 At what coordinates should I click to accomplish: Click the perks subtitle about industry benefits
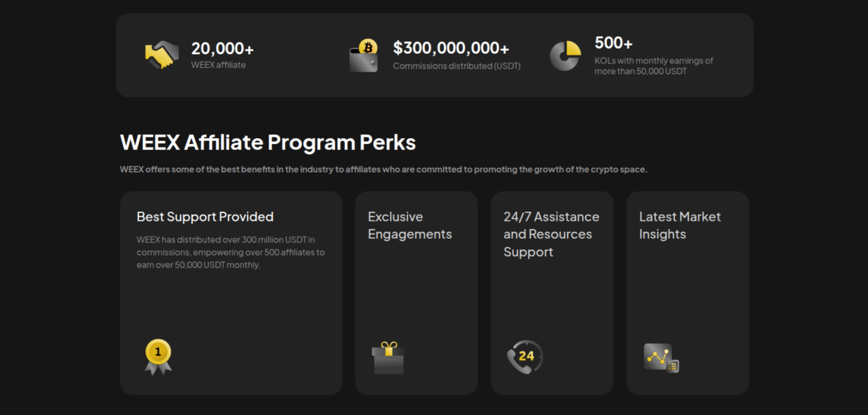[383, 169]
